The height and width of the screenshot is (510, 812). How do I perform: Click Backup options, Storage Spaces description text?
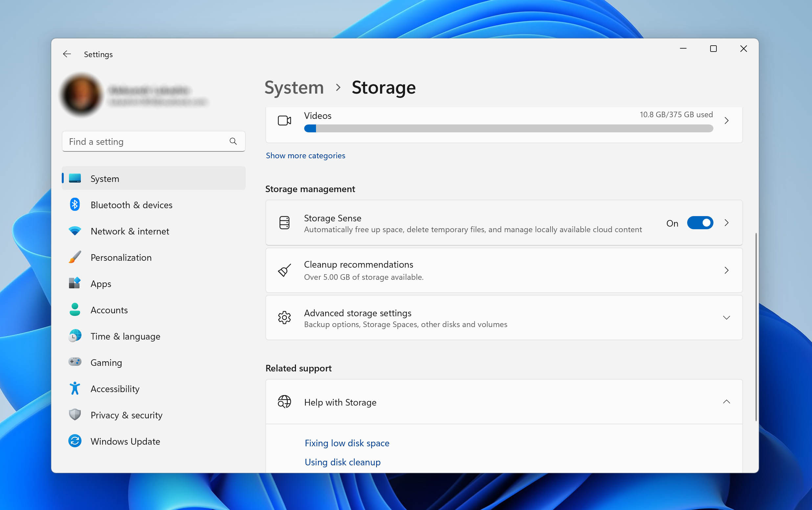click(x=406, y=324)
